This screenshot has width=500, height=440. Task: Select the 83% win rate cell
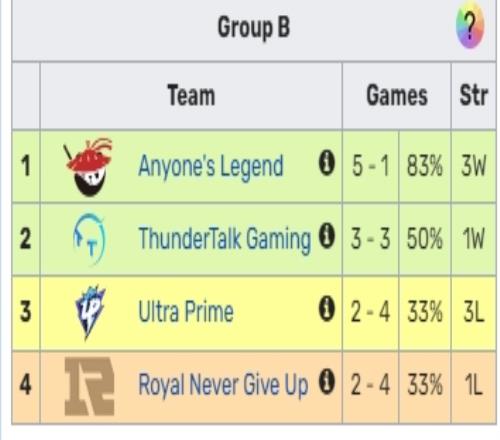[425, 166]
